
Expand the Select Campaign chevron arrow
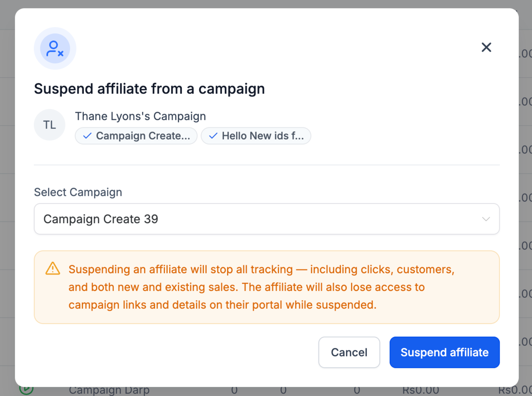point(486,219)
